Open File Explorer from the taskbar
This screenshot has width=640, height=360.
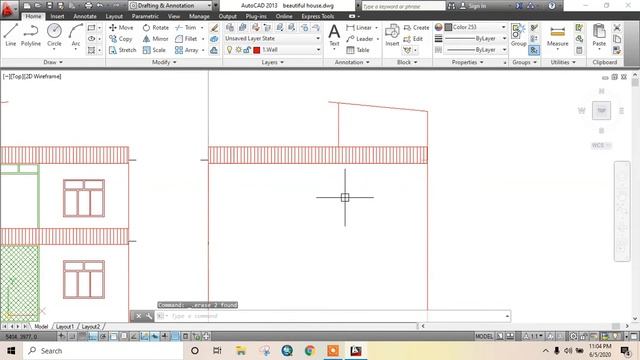pyautogui.click(x=241, y=351)
